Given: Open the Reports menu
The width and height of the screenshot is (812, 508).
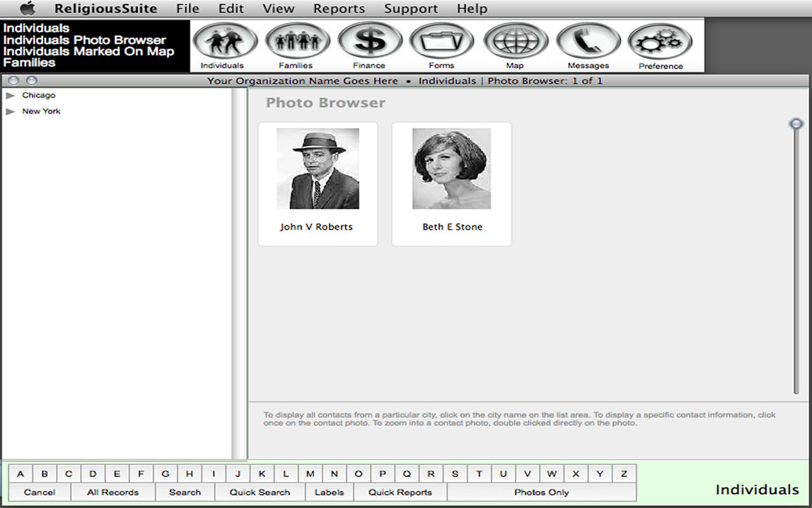Looking at the screenshot, I should coord(339,9).
